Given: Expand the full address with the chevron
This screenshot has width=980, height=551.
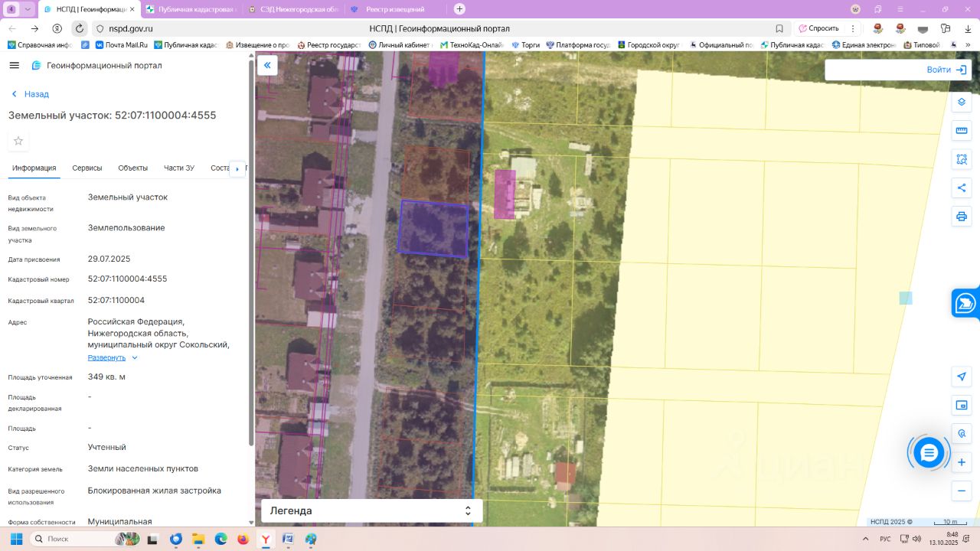Looking at the screenshot, I should (135, 357).
